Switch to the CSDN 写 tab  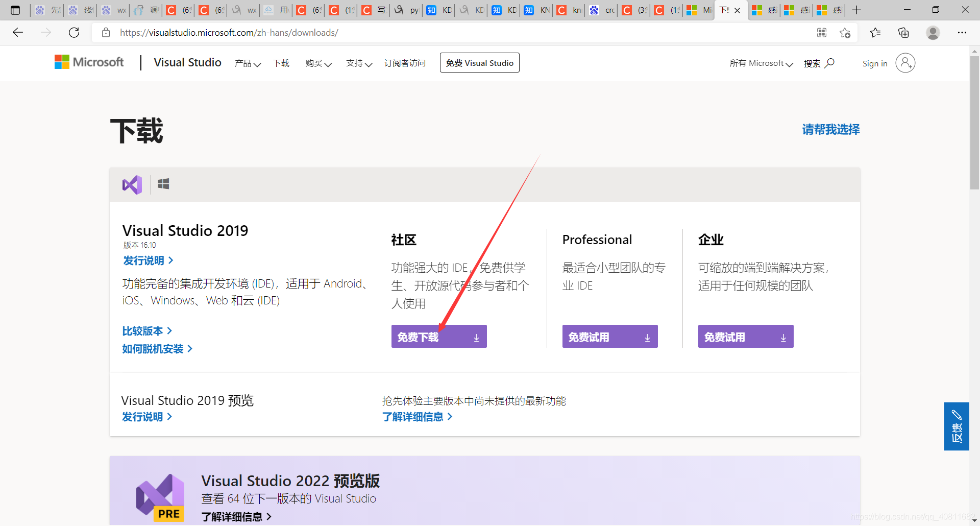click(x=374, y=10)
